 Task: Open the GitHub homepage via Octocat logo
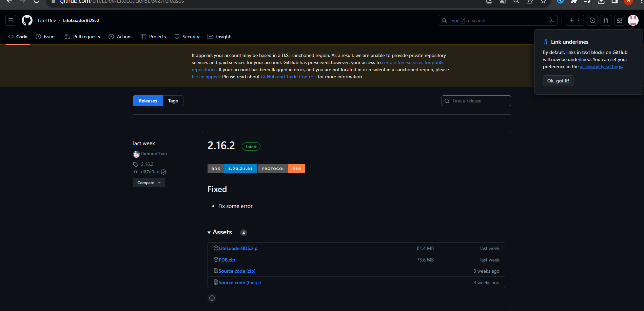(27, 20)
